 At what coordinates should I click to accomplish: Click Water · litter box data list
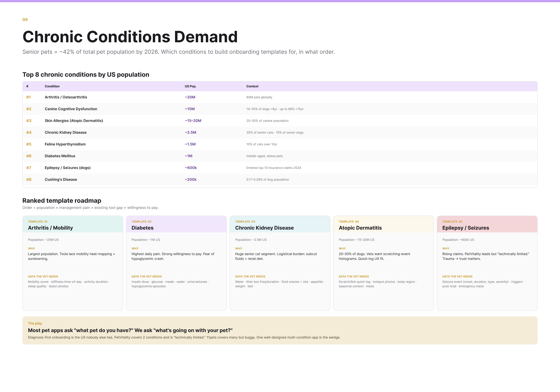tap(280, 284)
